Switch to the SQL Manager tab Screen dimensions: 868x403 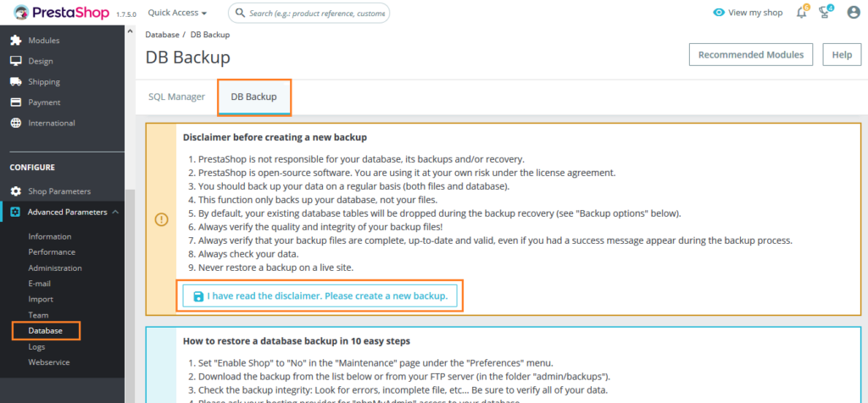pos(176,97)
